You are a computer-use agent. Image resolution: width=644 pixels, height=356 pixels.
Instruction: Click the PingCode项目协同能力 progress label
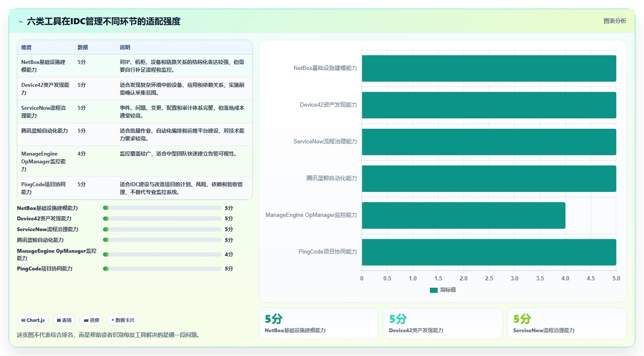click(45, 269)
